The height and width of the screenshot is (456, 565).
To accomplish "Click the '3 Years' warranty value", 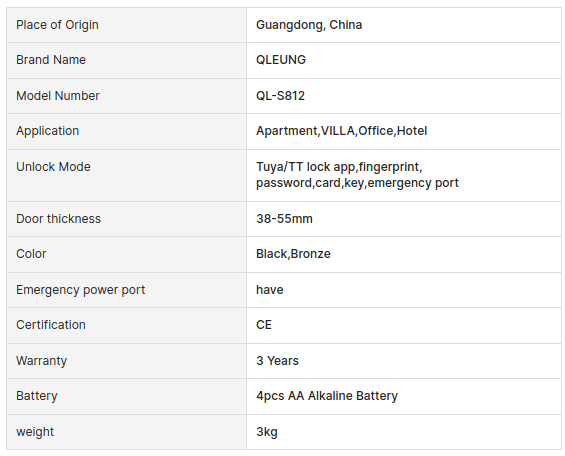I will [277, 361].
